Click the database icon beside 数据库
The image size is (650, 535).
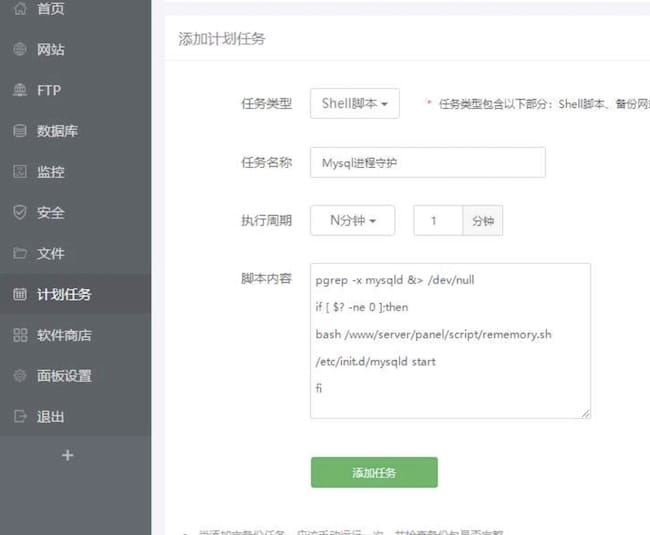(x=20, y=131)
